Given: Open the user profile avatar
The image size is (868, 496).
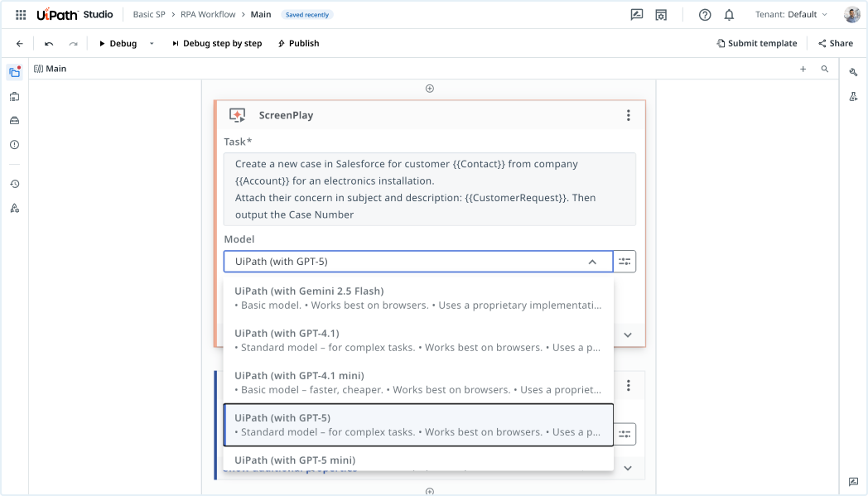Looking at the screenshot, I should (x=852, y=15).
